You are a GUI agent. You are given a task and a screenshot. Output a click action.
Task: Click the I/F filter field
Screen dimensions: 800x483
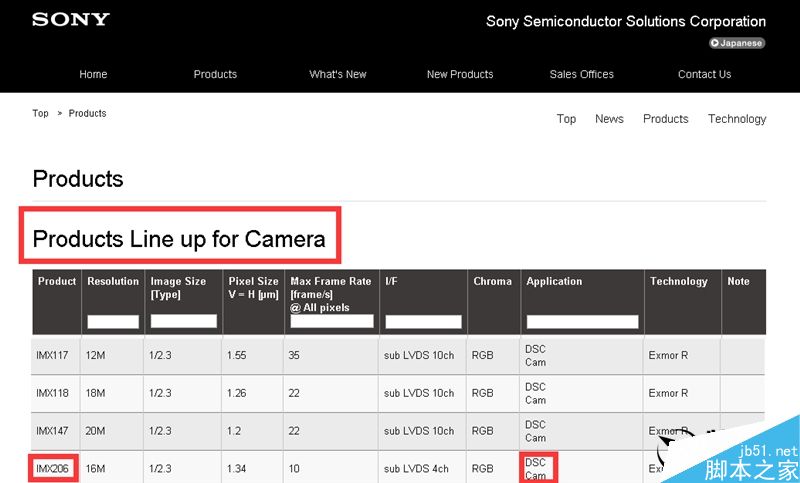(423, 322)
